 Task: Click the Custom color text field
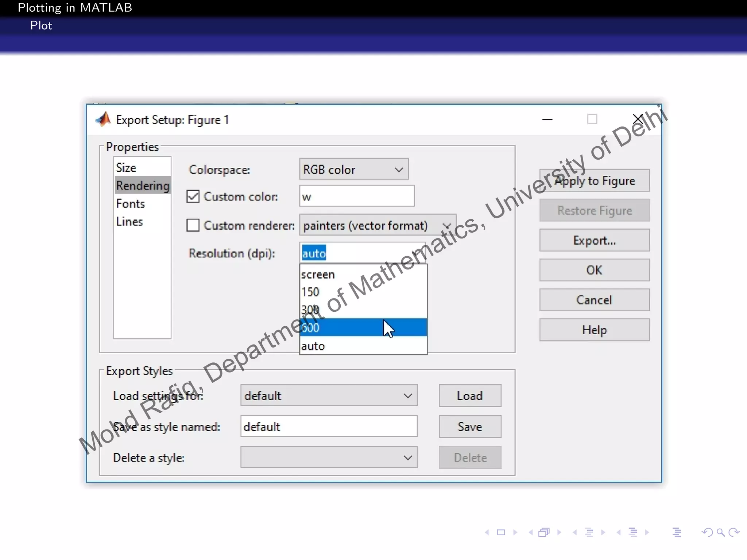356,197
